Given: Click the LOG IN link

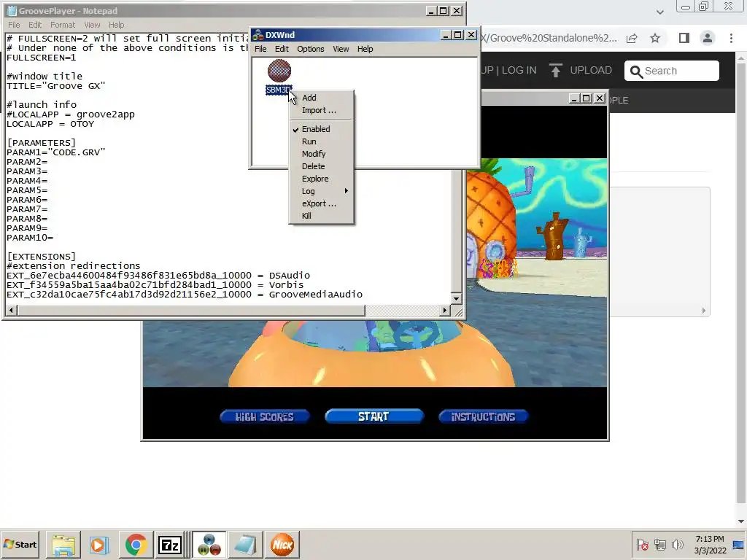Looking at the screenshot, I should click(x=519, y=70).
